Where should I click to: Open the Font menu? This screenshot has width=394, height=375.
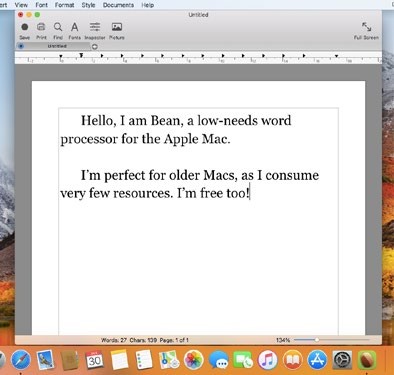click(42, 5)
